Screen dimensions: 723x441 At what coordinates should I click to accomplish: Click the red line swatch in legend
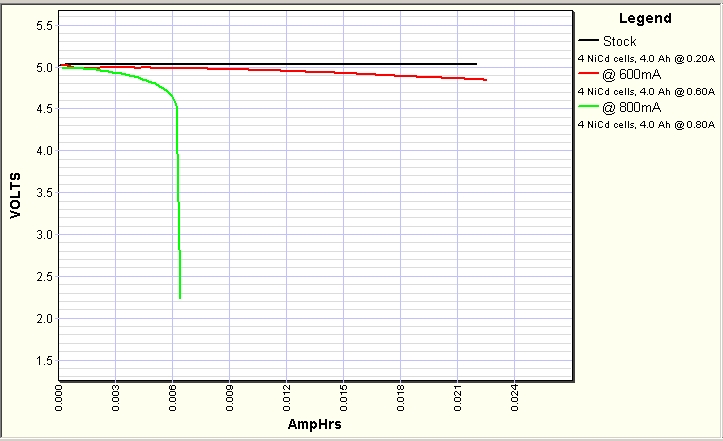(x=589, y=74)
